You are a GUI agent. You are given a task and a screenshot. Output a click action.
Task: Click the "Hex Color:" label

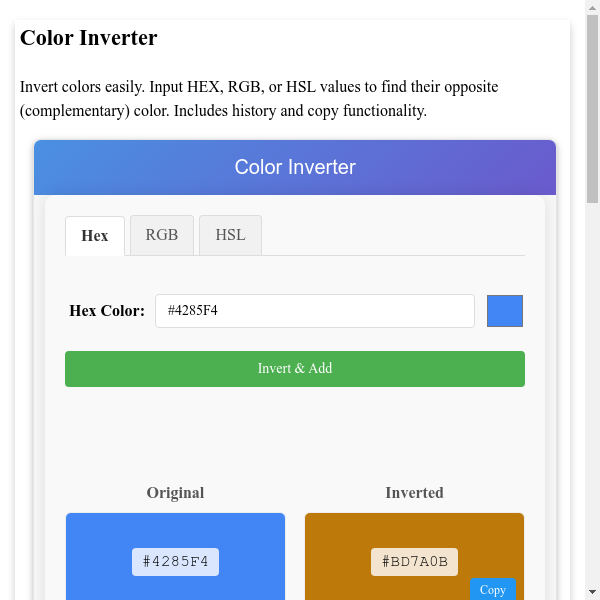click(107, 311)
